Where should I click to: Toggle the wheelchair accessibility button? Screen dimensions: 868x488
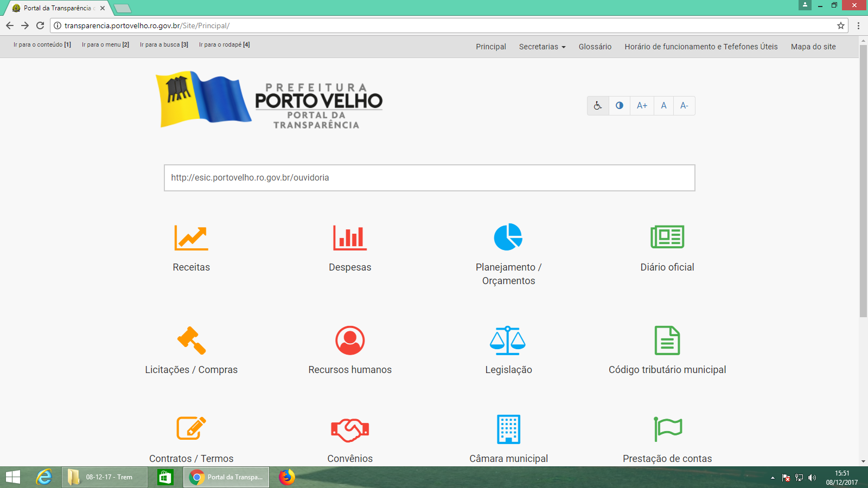pyautogui.click(x=598, y=106)
